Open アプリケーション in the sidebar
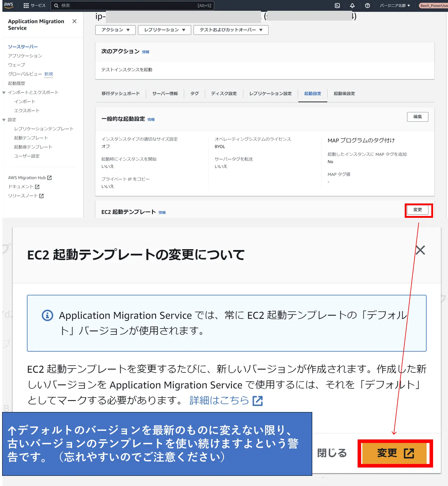This screenshot has height=486, width=448. pyautogui.click(x=25, y=56)
